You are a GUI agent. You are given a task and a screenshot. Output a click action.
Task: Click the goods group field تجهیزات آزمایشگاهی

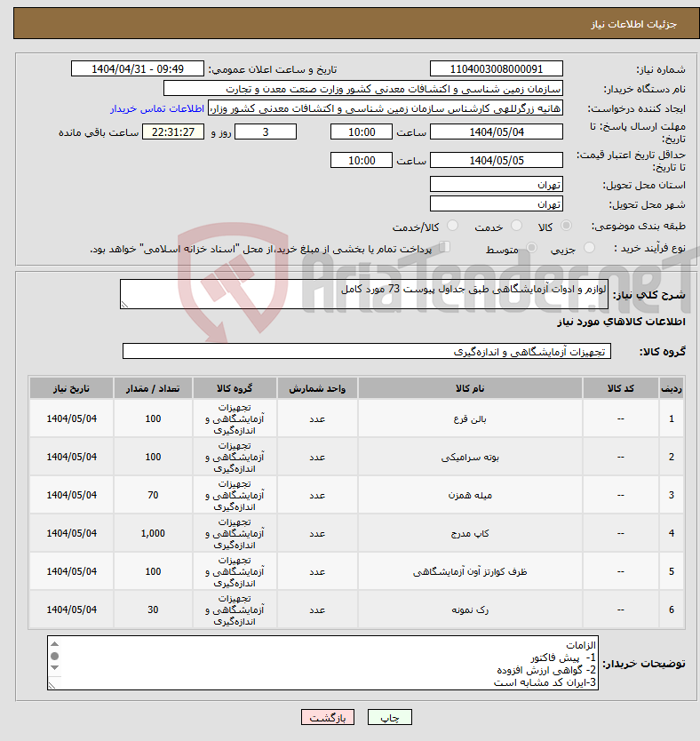[367, 351]
